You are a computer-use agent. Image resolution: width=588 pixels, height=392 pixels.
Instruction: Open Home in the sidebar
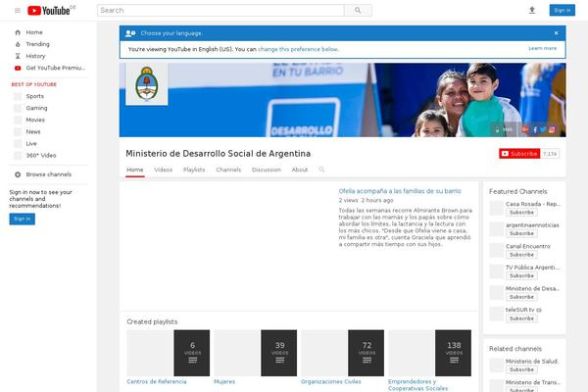pyautogui.click(x=34, y=32)
